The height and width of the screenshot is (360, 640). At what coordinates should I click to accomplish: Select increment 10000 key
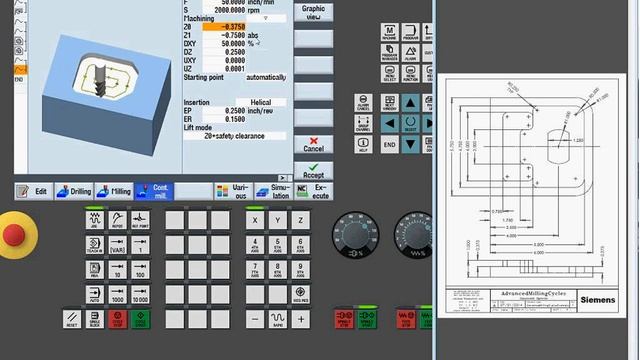pyautogui.click(x=140, y=294)
